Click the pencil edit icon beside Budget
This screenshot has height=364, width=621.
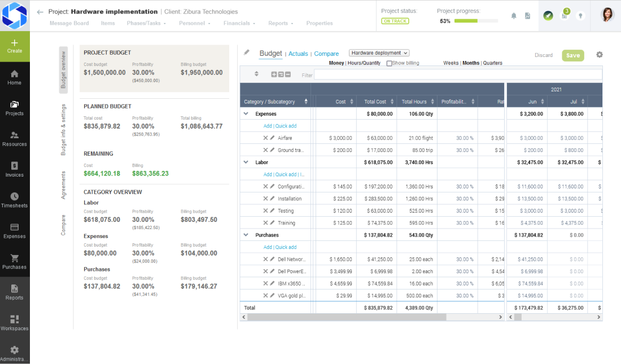point(247,52)
